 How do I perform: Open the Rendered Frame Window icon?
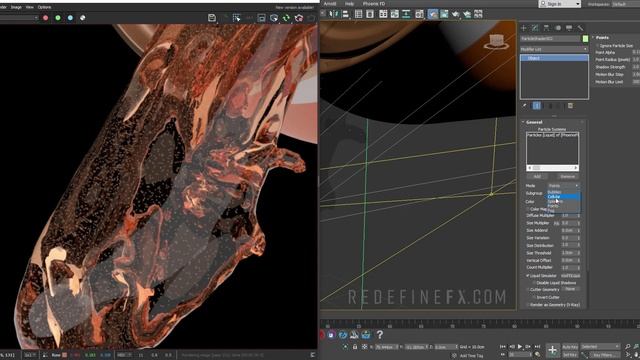tap(444, 14)
